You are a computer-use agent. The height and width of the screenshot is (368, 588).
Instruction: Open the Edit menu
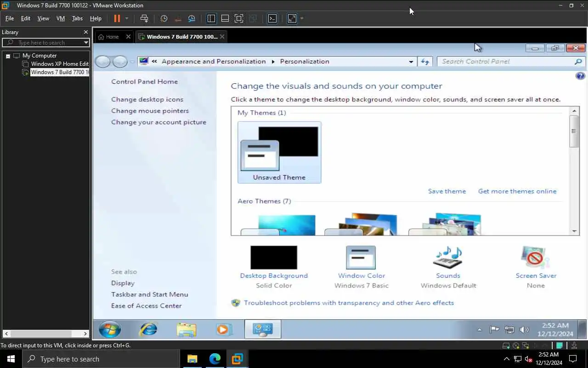pos(26,18)
